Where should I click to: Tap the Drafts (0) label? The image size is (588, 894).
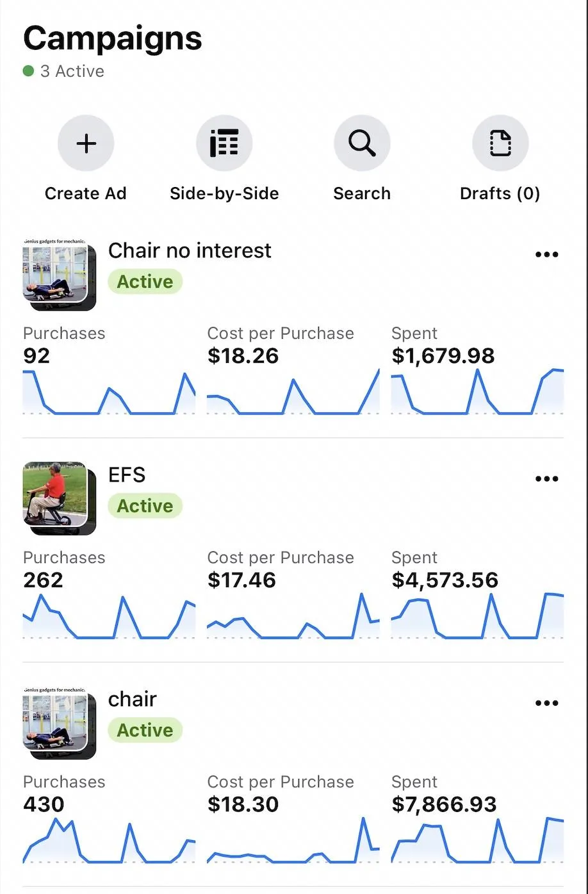[x=500, y=193]
